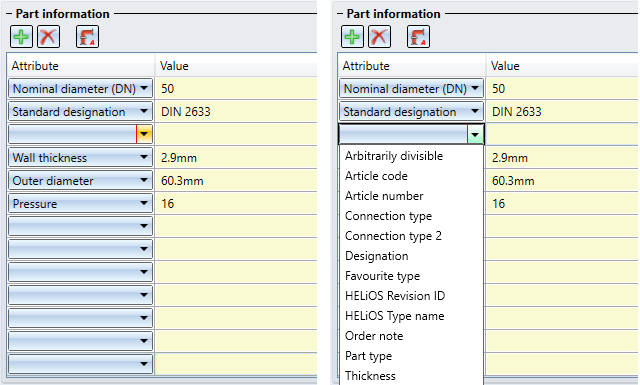The width and height of the screenshot is (640, 385).
Task: Click the pipe part attribute icon in right panel
Action: coord(418,37)
